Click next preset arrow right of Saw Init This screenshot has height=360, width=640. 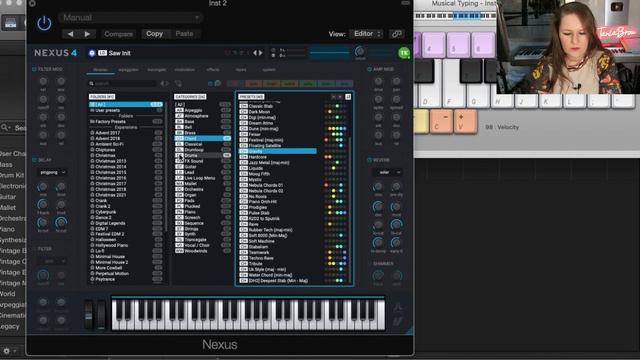pyautogui.click(x=260, y=53)
